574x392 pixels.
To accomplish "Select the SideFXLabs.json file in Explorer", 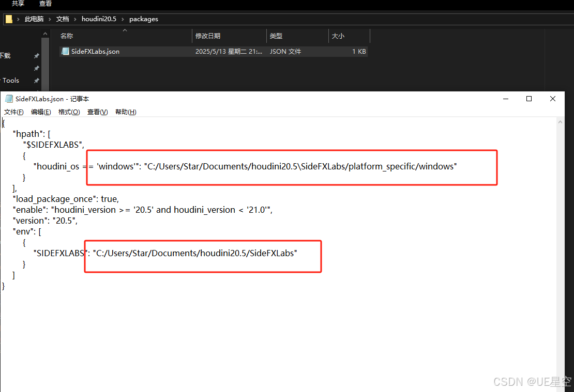I will click(x=214, y=51).
